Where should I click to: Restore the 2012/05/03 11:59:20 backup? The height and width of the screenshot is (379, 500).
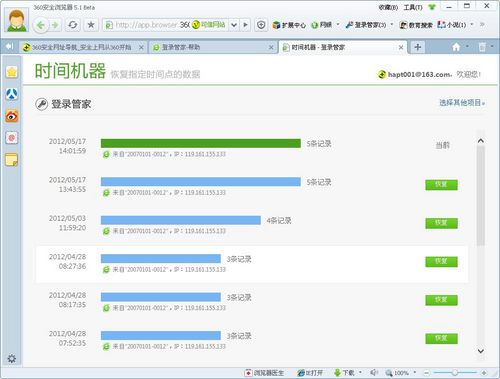pyautogui.click(x=441, y=223)
